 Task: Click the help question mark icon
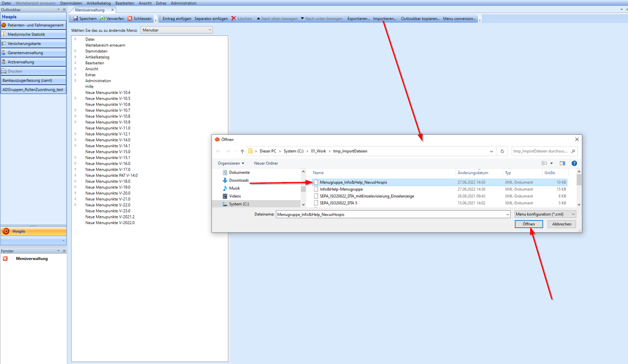tap(574, 163)
